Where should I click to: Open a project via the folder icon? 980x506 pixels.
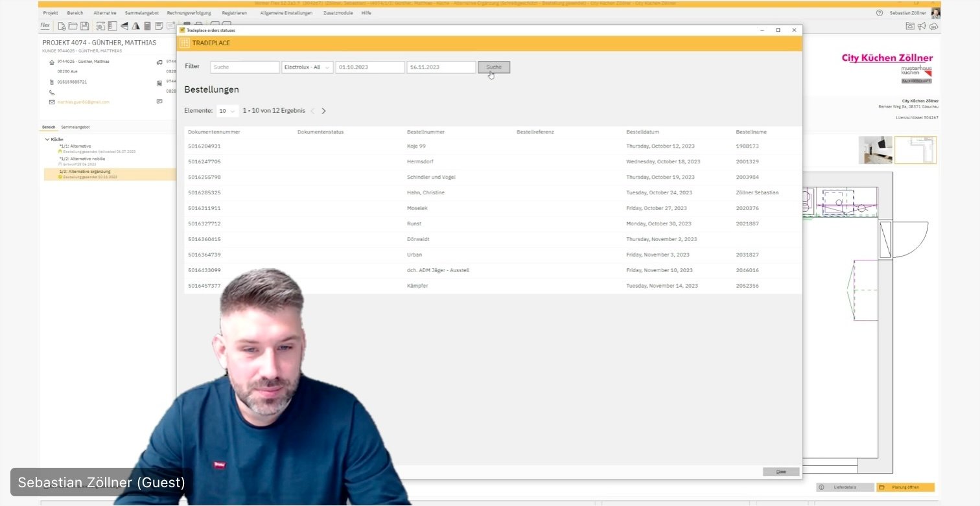[x=73, y=25]
